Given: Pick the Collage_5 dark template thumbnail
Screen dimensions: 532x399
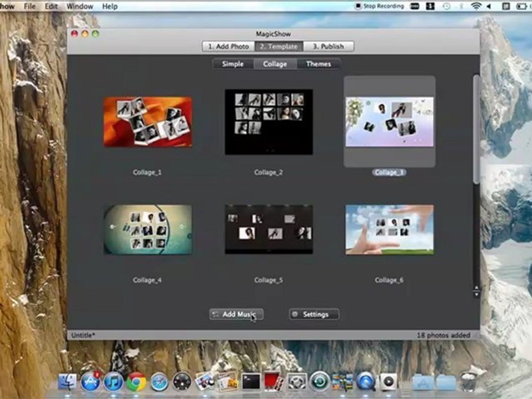Looking at the screenshot, I should (269, 229).
